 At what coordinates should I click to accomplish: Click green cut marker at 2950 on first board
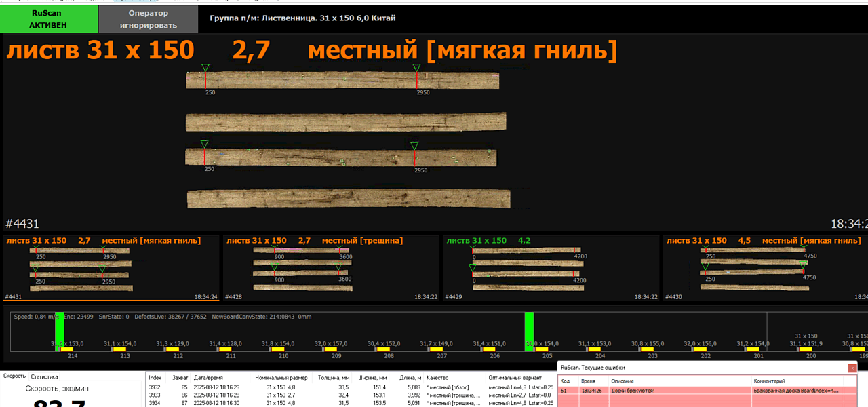[416, 68]
